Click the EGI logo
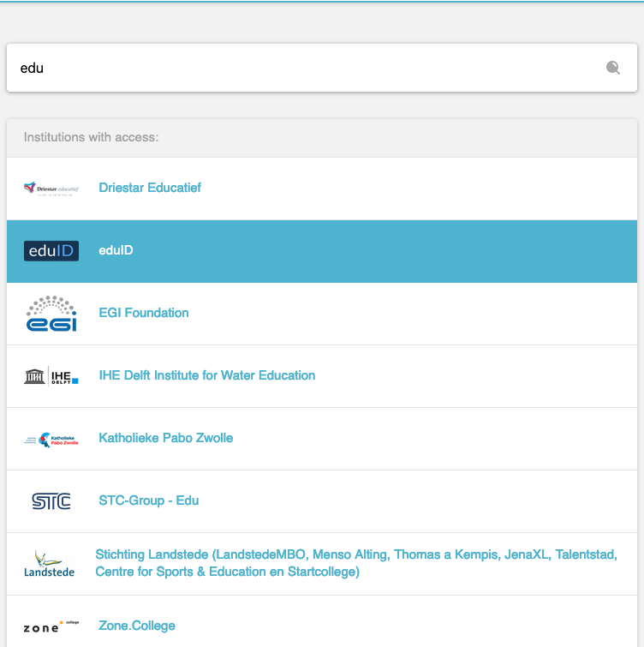Viewport: 644px width, 647px height. tap(51, 314)
